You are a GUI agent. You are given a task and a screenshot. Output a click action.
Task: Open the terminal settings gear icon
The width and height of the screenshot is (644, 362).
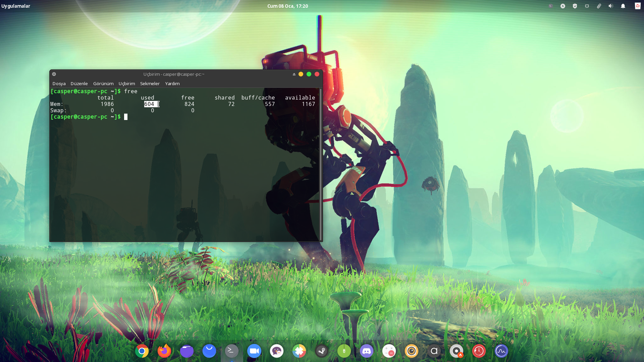[54, 74]
